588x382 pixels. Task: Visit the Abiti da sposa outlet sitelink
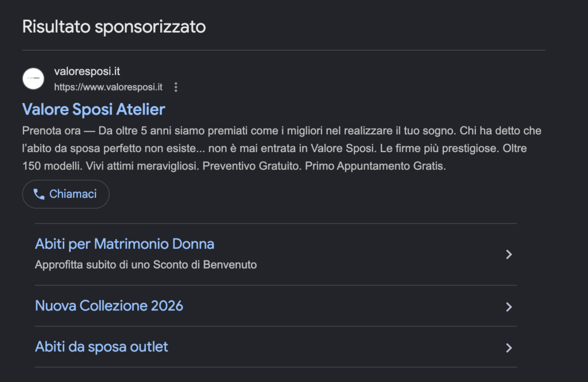point(102,346)
